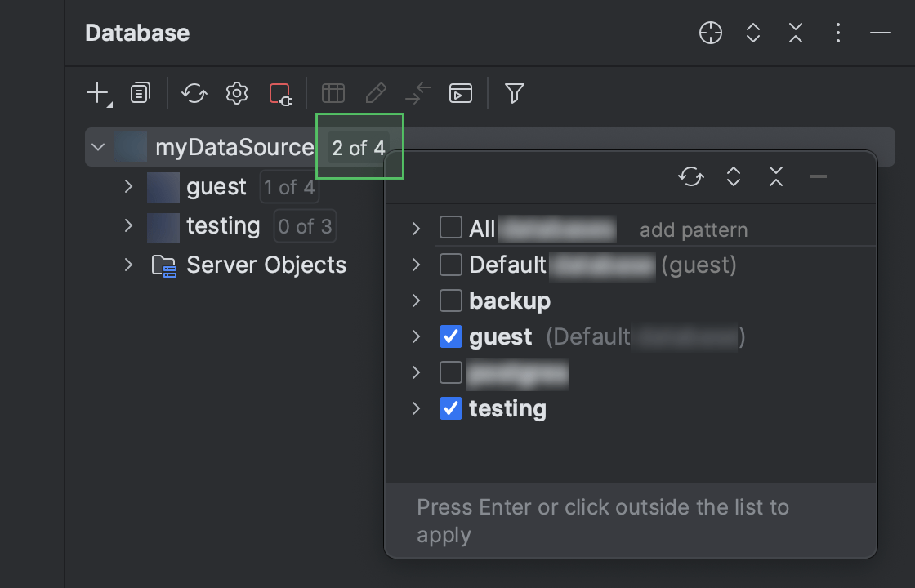
Task: Collapse all icon in schema popup
Action: (x=776, y=176)
